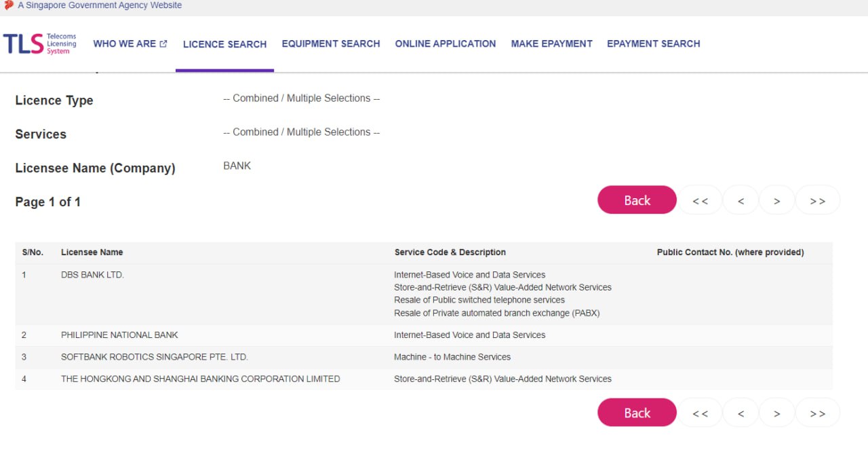The image size is (868, 454).
Task: Go to ONLINE APPLICATION
Action: [x=446, y=43]
